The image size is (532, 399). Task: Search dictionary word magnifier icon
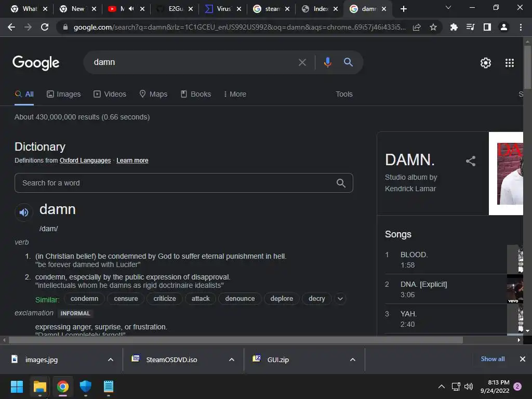[x=341, y=183]
